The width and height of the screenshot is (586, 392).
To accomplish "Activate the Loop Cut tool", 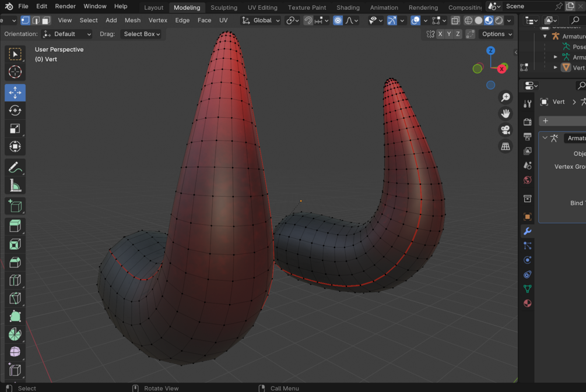I will pyautogui.click(x=15, y=280).
